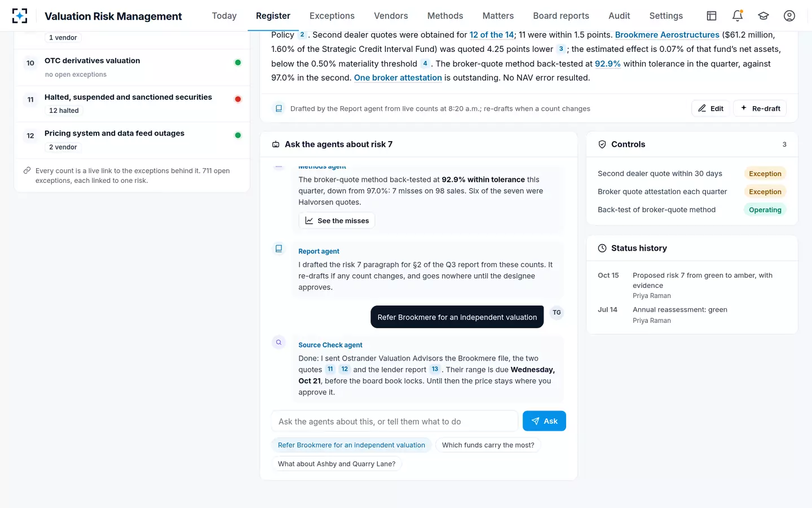Choose suggestion Which funds carry the most?
This screenshot has height=508, width=812.
click(x=488, y=445)
